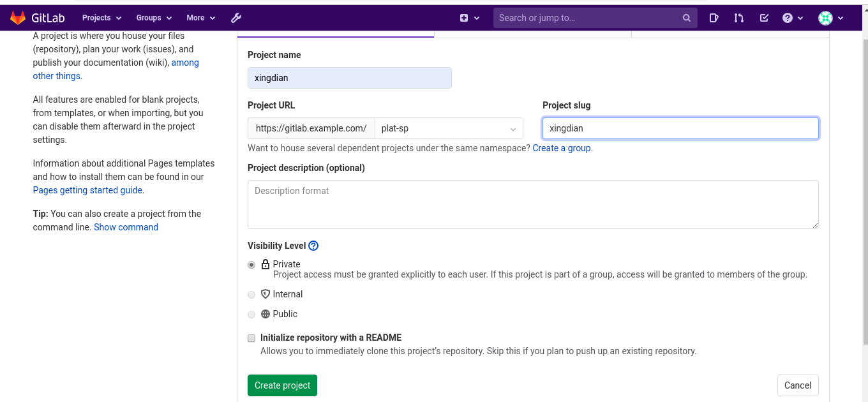Click the search magnifier icon
868x402 pixels.
(687, 18)
